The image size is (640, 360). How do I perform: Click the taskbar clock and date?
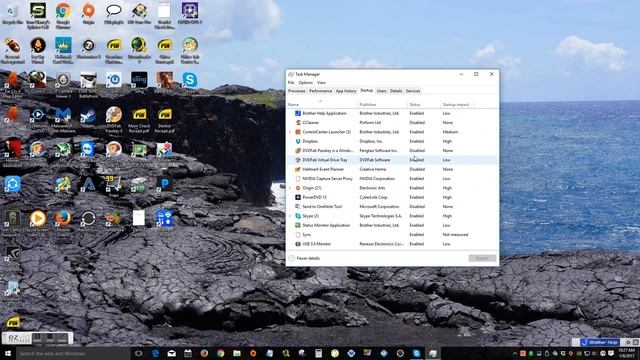627,353
